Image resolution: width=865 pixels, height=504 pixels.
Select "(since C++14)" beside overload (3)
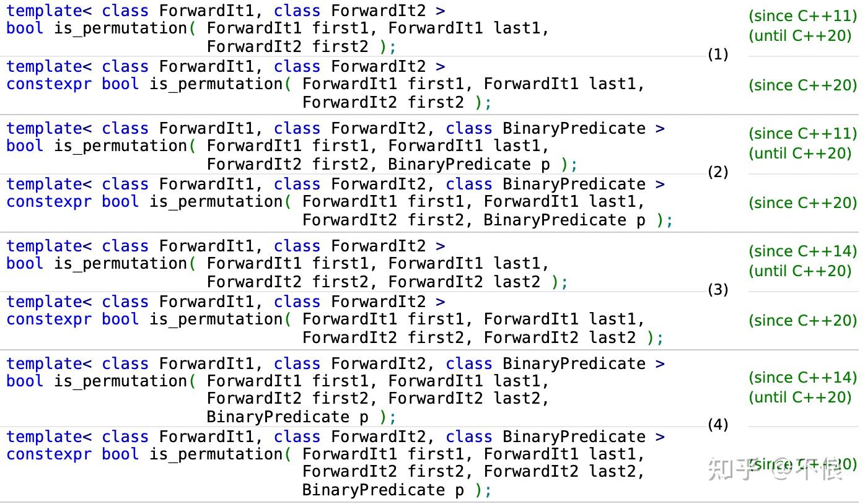tap(803, 251)
